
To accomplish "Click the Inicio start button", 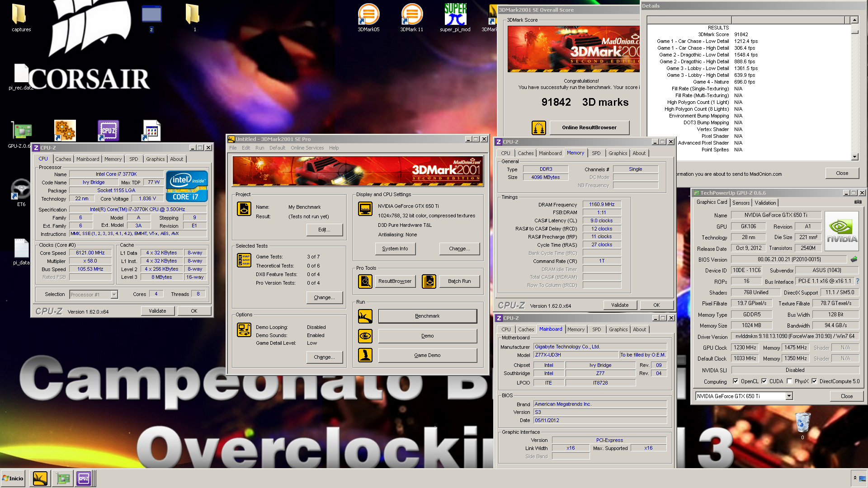I will click(13, 478).
